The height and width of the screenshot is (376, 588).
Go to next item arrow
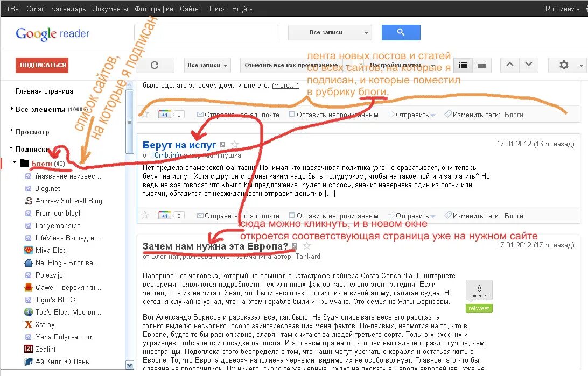click(x=529, y=65)
